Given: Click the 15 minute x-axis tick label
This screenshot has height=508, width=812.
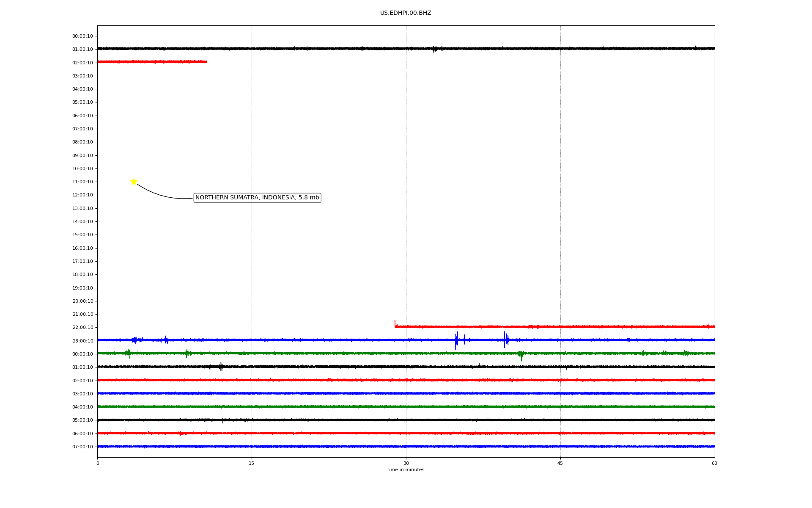Looking at the screenshot, I should 252,463.
